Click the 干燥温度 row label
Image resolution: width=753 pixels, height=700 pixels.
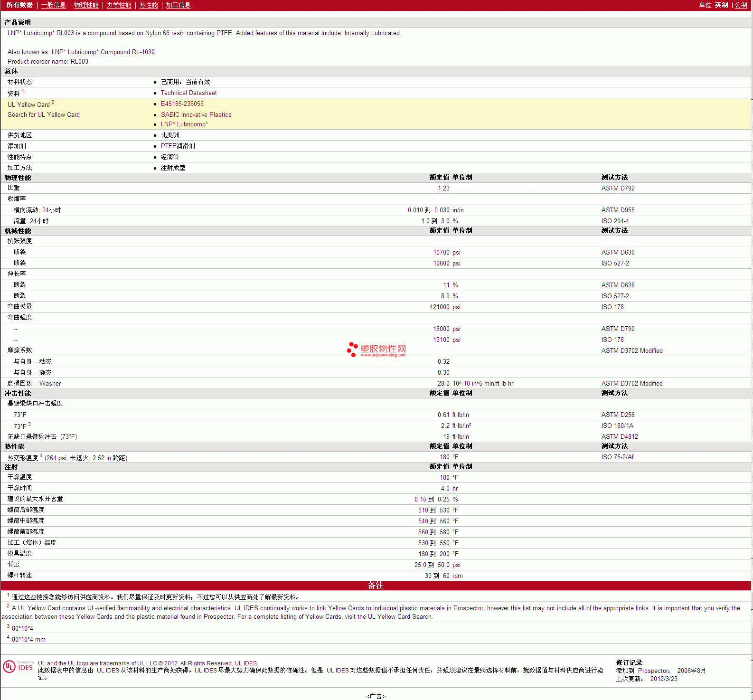(x=19, y=477)
